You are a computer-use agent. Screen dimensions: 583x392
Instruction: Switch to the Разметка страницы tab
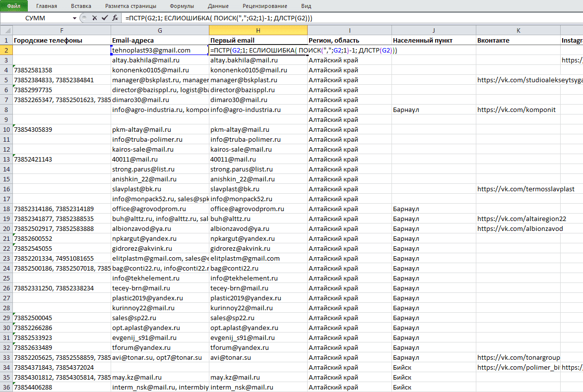click(130, 6)
